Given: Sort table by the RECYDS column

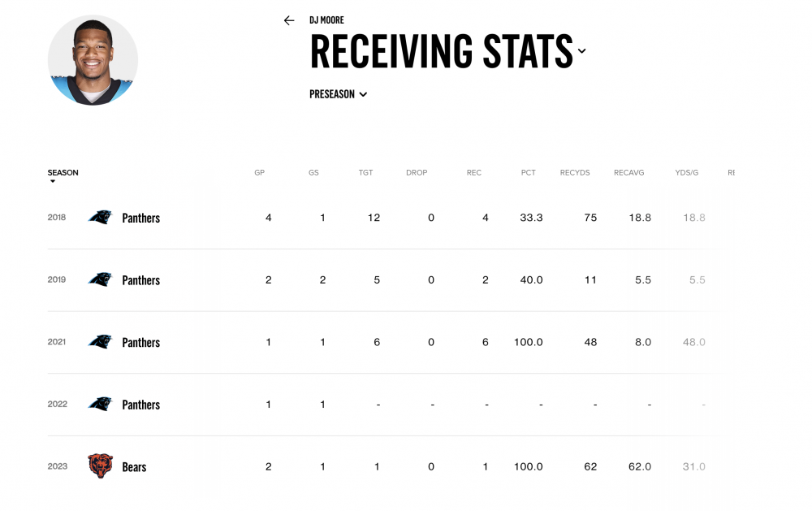Looking at the screenshot, I should pos(575,173).
